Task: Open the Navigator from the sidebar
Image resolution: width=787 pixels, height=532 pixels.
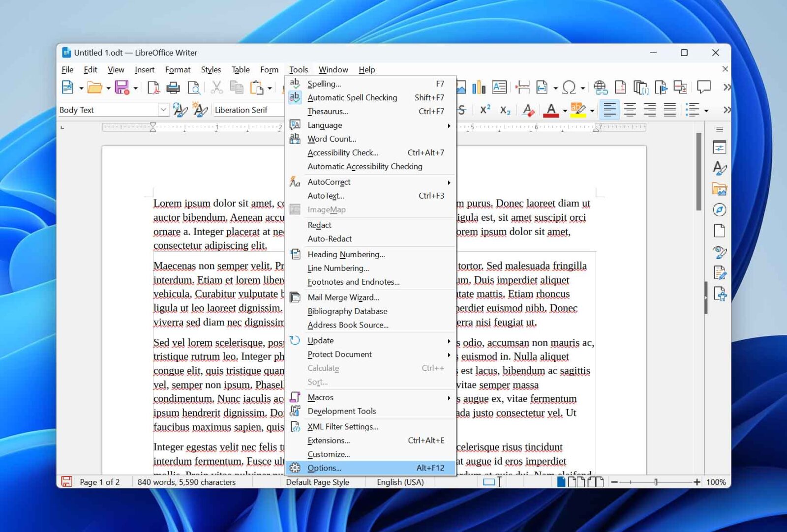Action: (x=720, y=209)
